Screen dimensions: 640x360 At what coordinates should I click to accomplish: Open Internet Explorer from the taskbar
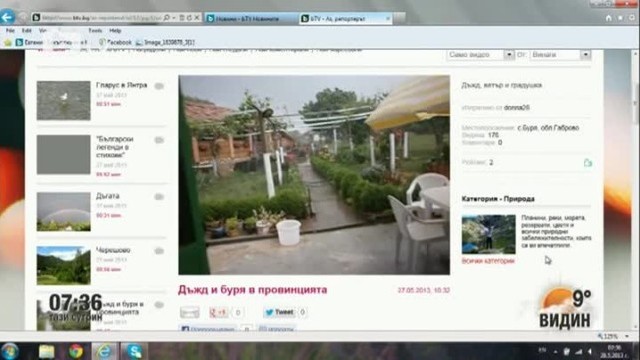(x=104, y=351)
